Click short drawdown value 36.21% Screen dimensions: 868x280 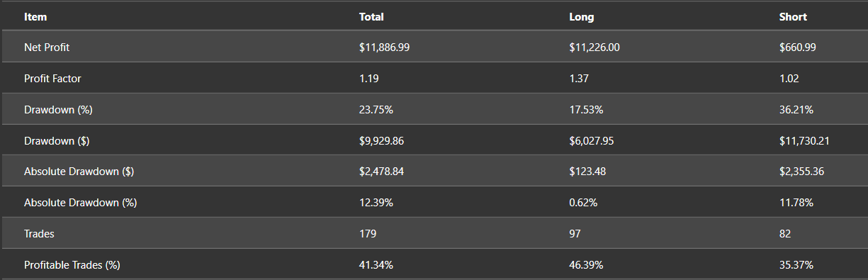pyautogui.click(x=796, y=110)
